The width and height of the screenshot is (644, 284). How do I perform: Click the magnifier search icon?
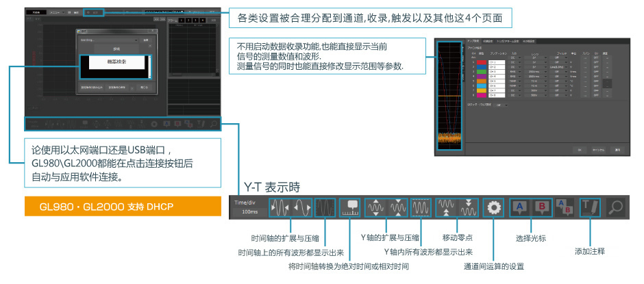(x=616, y=208)
